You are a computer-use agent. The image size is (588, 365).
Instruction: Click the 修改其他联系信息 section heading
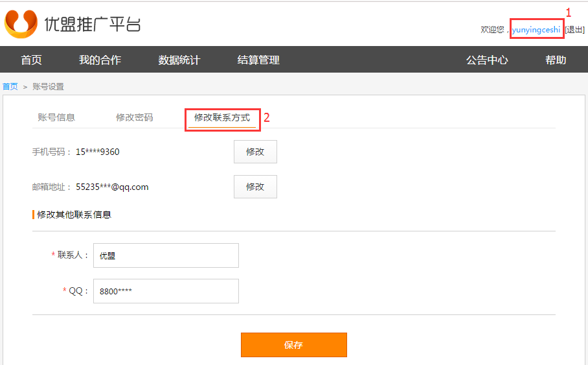tap(74, 215)
